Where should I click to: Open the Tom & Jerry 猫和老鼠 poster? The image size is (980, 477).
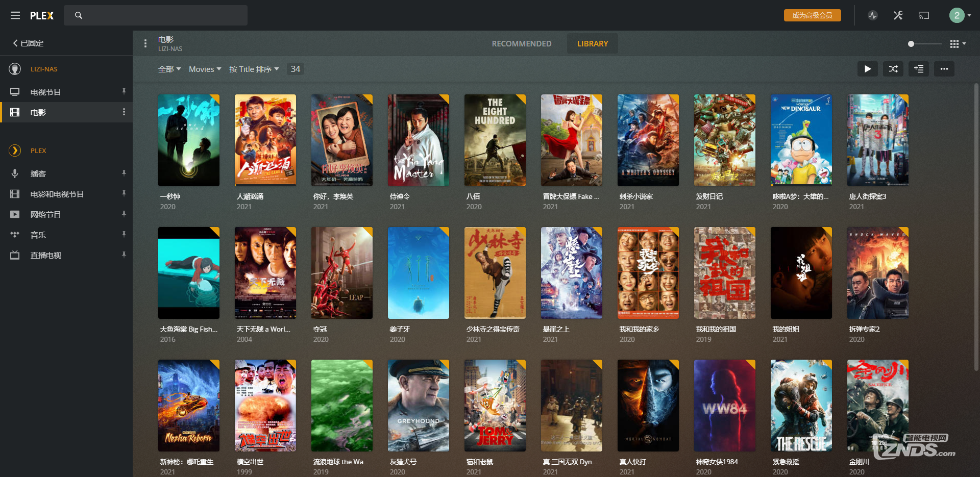coord(495,406)
